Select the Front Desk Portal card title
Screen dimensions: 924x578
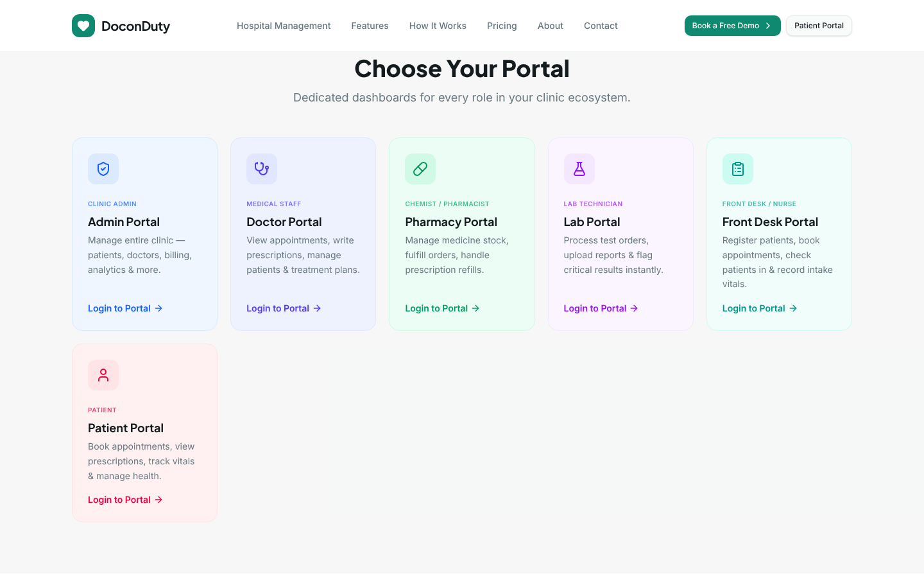coord(770,222)
